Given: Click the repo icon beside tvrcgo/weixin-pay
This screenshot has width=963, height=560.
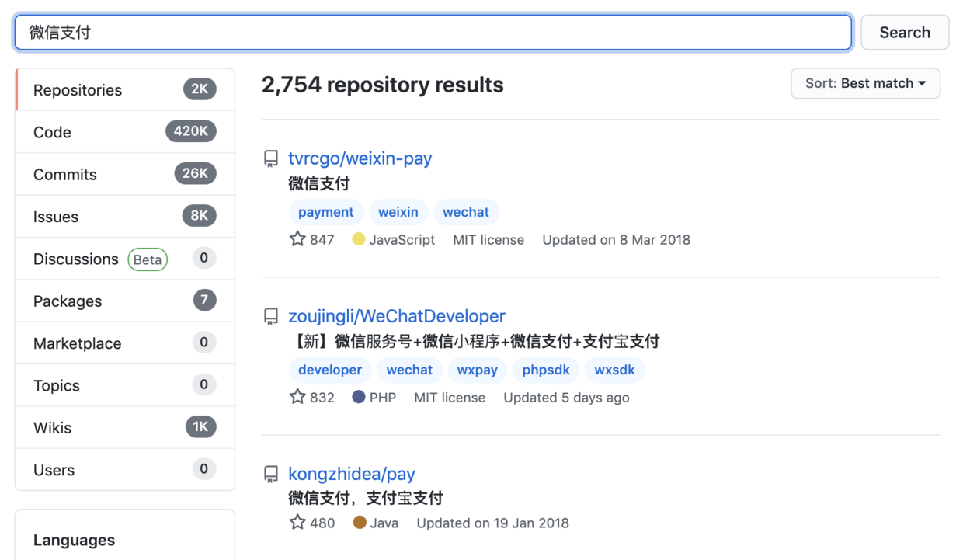Looking at the screenshot, I should 271,159.
